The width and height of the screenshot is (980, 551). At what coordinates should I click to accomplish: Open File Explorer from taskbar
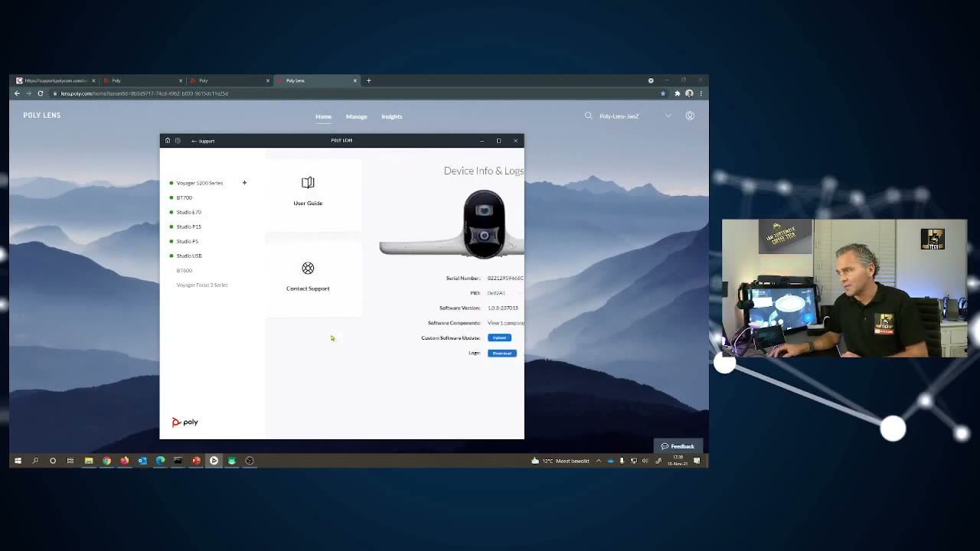point(89,461)
